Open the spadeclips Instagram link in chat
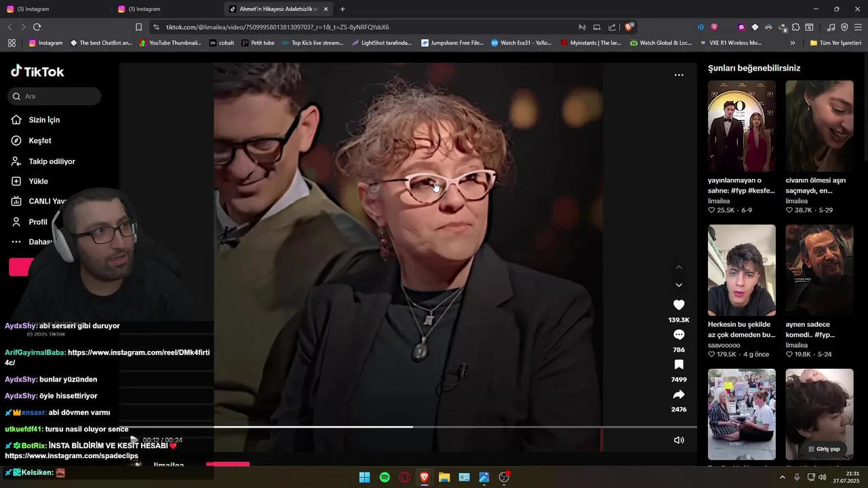The width and height of the screenshot is (868, 488). pos(71,456)
